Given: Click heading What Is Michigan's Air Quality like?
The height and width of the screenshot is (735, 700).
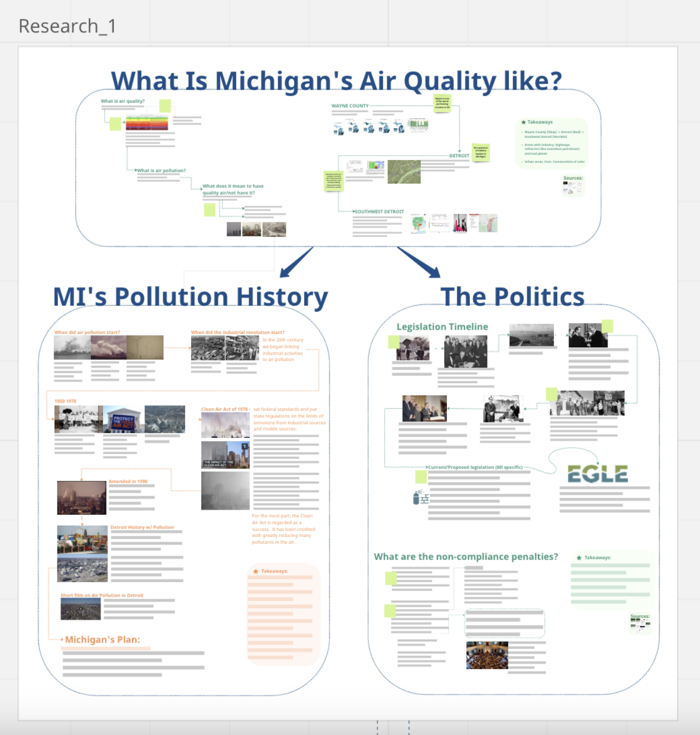Looking at the screenshot, I should pyautogui.click(x=336, y=80).
